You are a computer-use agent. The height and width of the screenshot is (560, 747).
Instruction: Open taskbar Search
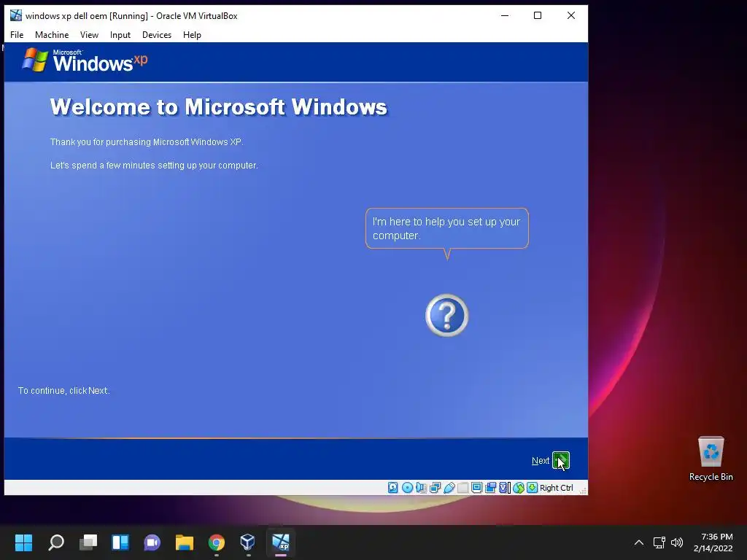tap(56, 542)
